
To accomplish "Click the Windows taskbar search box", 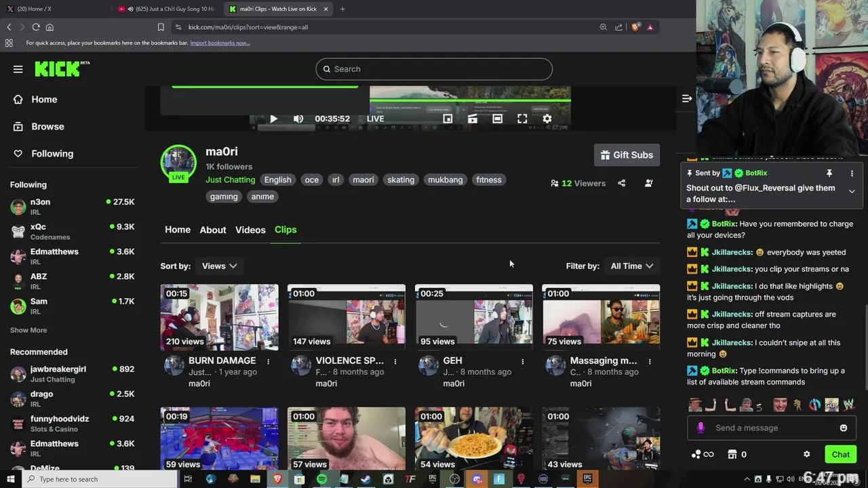I will point(100,479).
